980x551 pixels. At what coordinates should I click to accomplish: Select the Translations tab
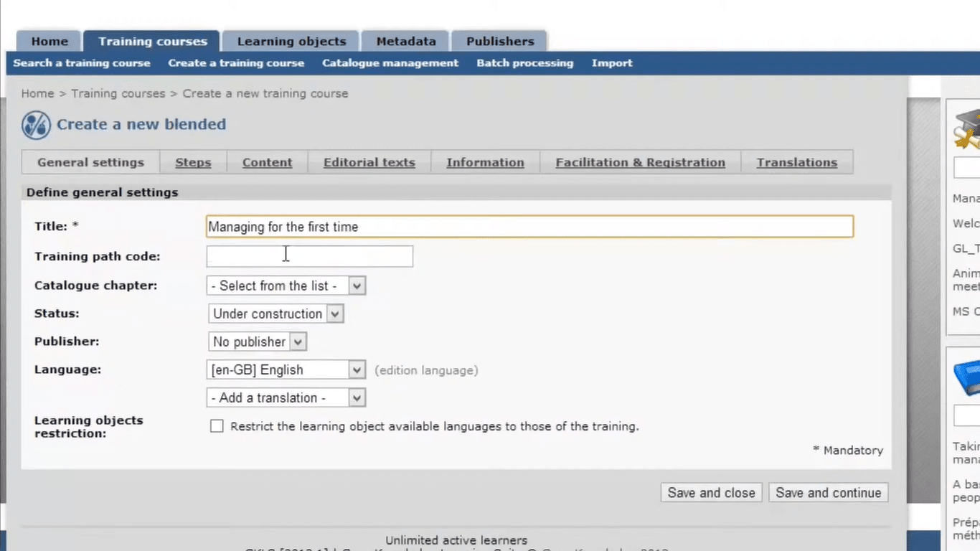coord(797,162)
